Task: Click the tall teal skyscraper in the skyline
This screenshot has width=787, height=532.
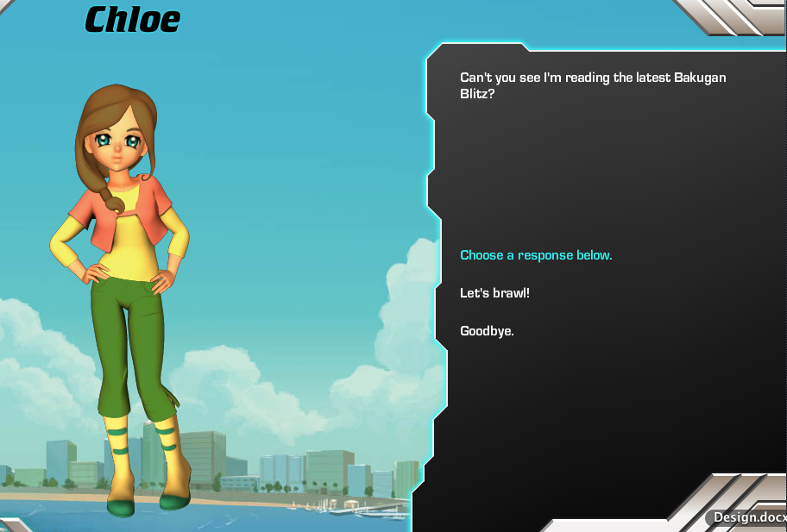Action: [x=152, y=453]
